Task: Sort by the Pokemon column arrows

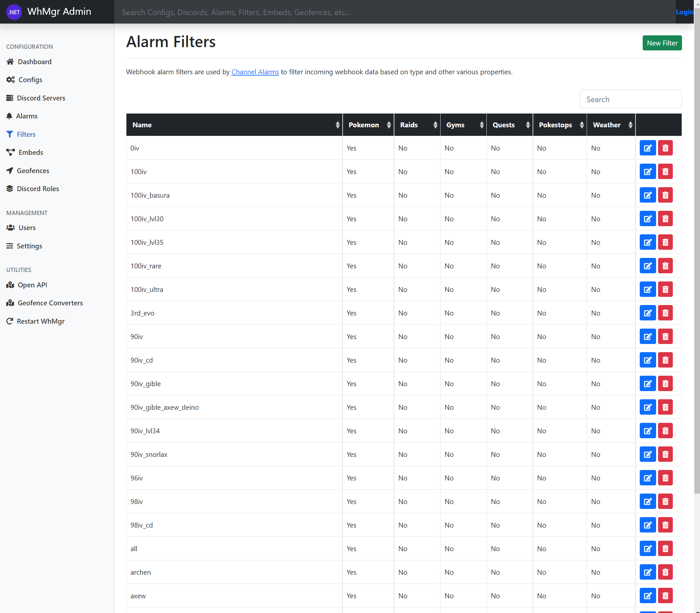Action: point(388,125)
